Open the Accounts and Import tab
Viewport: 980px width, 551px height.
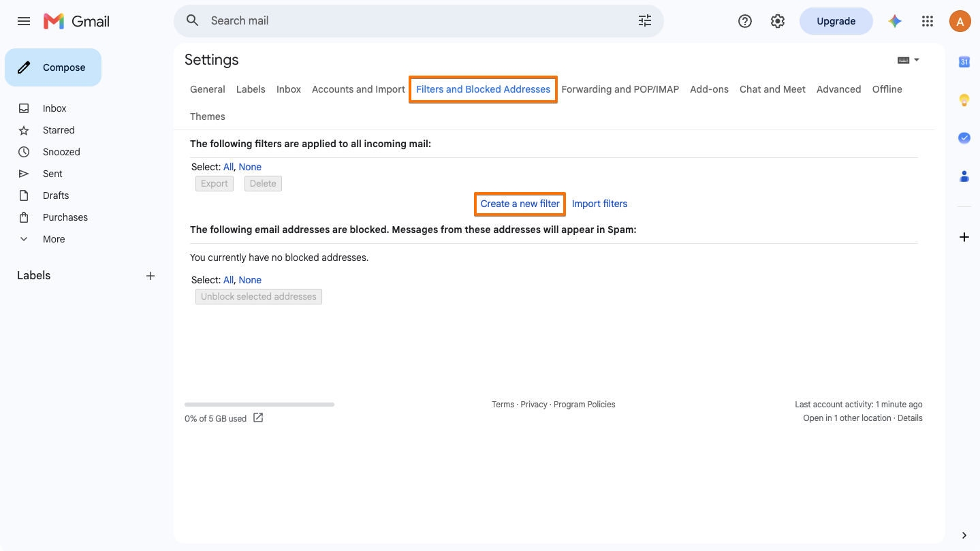point(358,89)
